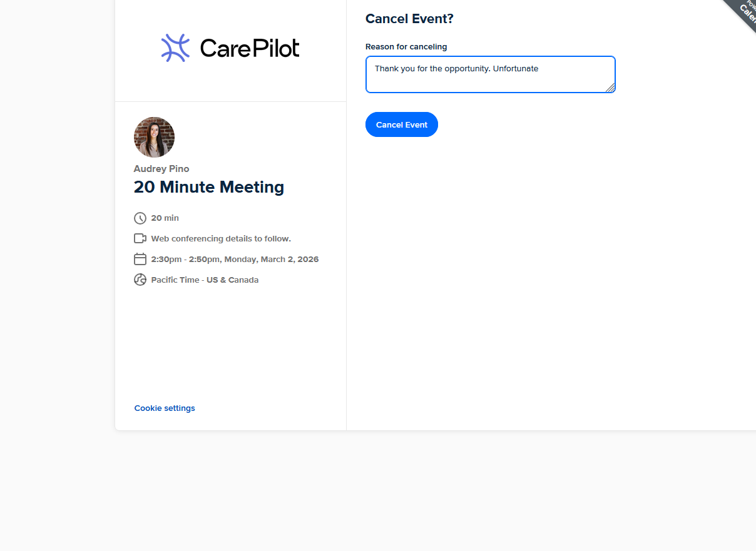Click the CarePilot logo symbol

coord(175,48)
